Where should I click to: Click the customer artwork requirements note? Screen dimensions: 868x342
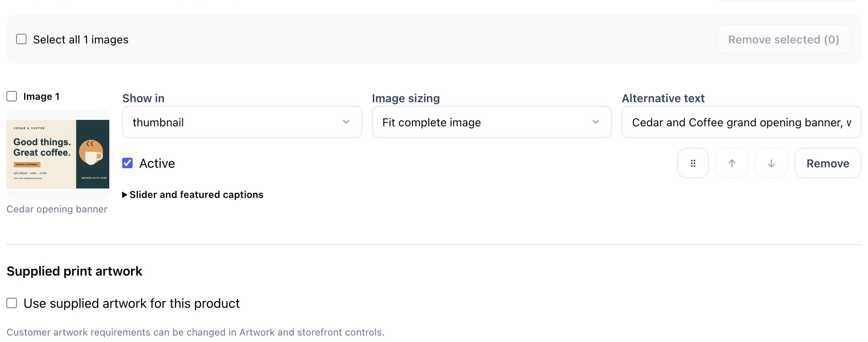pos(195,332)
